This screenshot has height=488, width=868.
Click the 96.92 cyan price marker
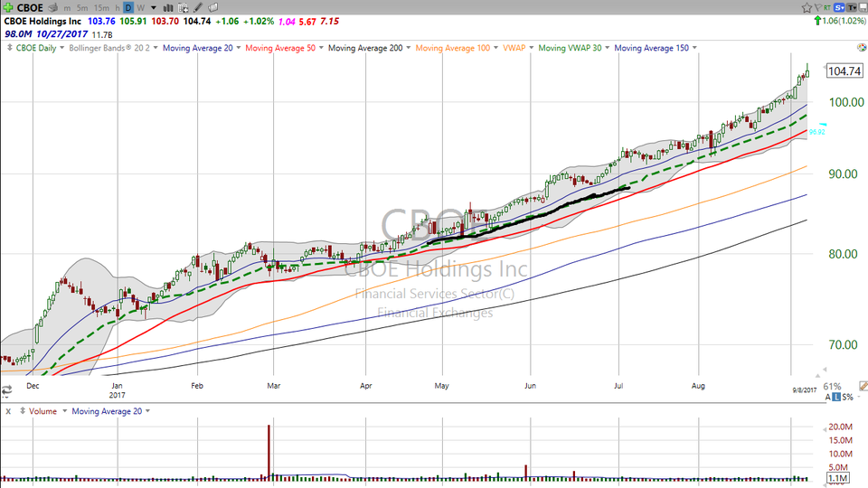click(816, 132)
